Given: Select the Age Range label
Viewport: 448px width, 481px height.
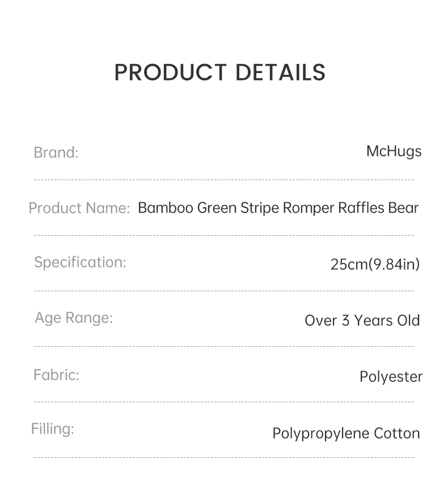Looking at the screenshot, I should click(74, 318).
